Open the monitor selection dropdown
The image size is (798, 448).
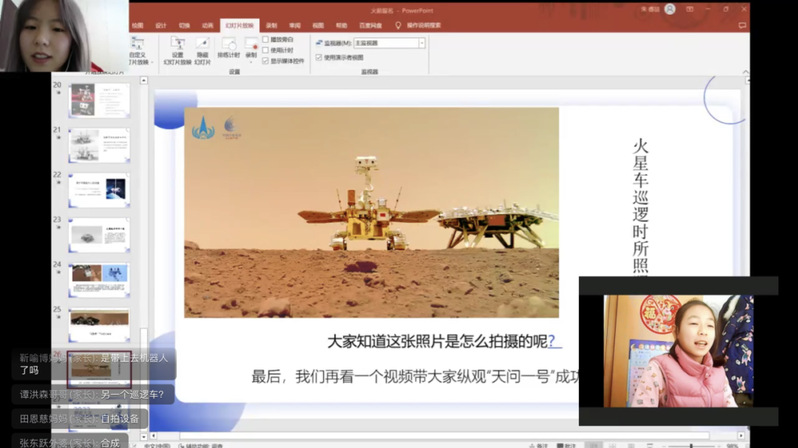(421, 44)
